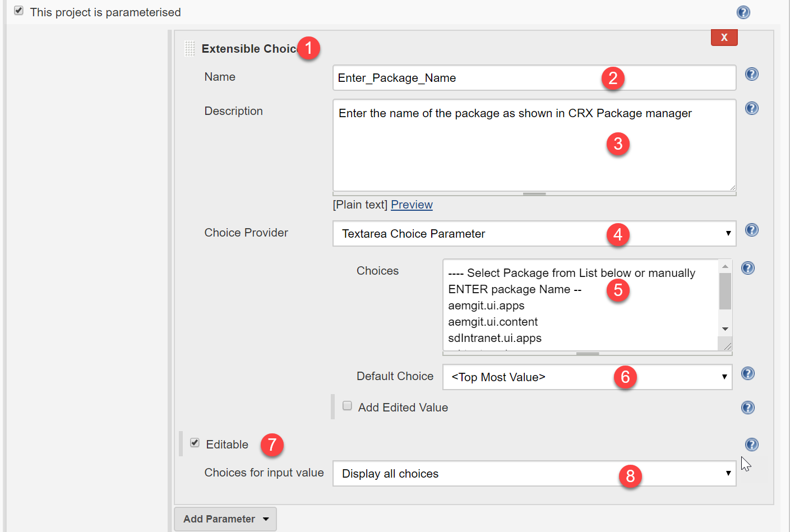
Task: Open help for Choice Provider
Action: 751,230
